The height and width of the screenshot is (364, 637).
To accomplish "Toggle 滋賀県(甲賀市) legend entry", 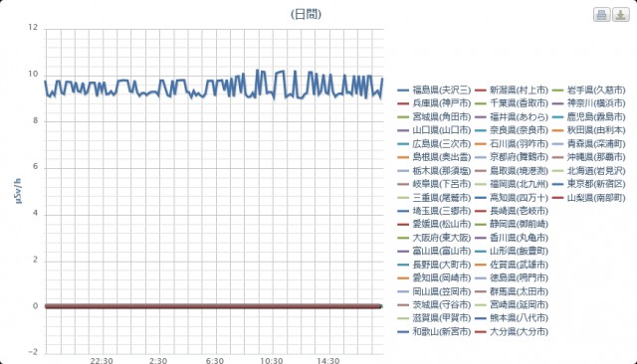I will [434, 318].
